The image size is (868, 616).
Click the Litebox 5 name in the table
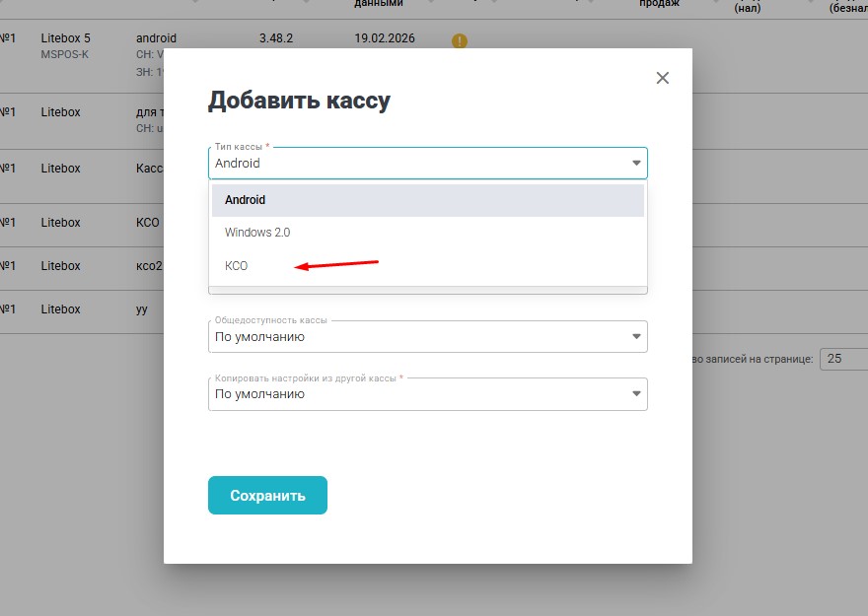[x=65, y=38]
